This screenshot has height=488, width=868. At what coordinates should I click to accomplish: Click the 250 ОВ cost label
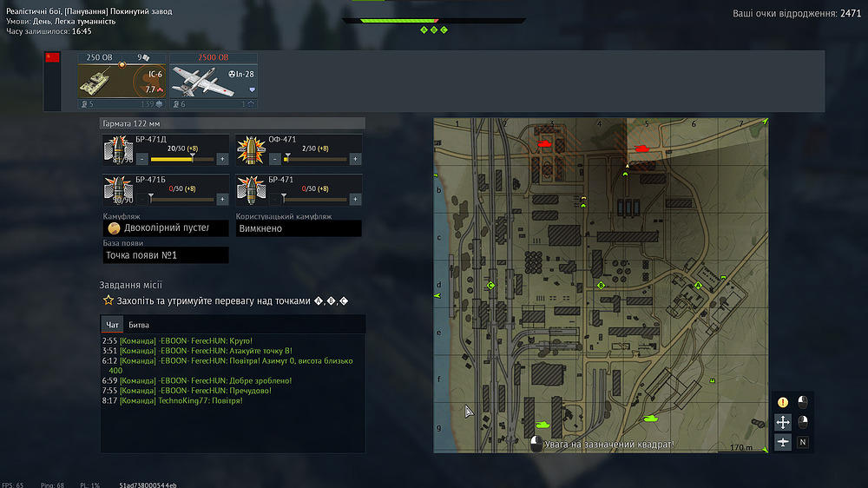pos(100,57)
